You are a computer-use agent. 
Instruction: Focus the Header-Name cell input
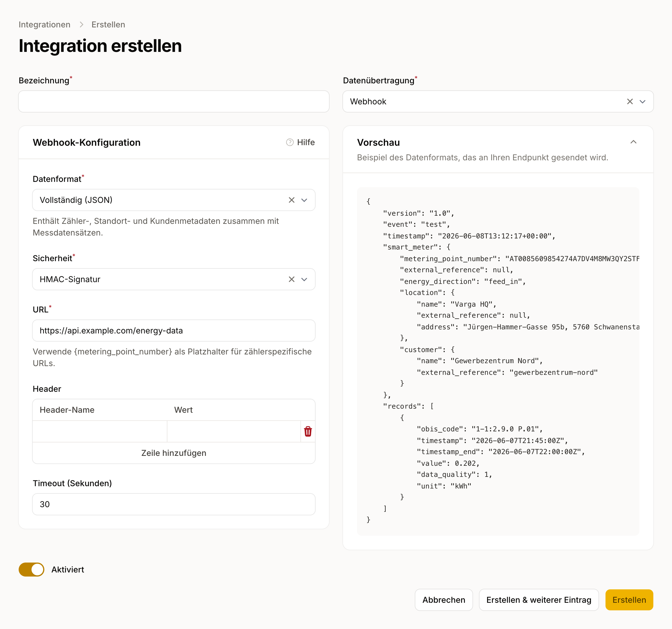pos(100,431)
